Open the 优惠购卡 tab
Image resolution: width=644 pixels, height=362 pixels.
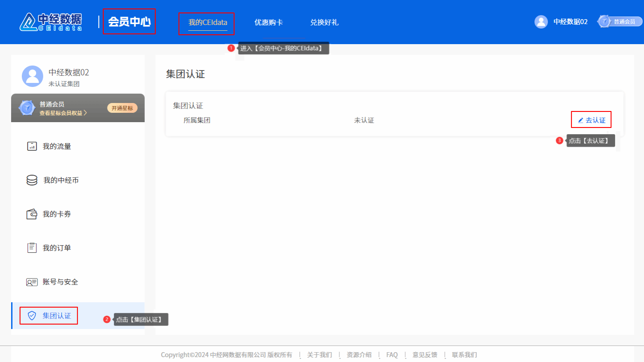[x=269, y=22]
